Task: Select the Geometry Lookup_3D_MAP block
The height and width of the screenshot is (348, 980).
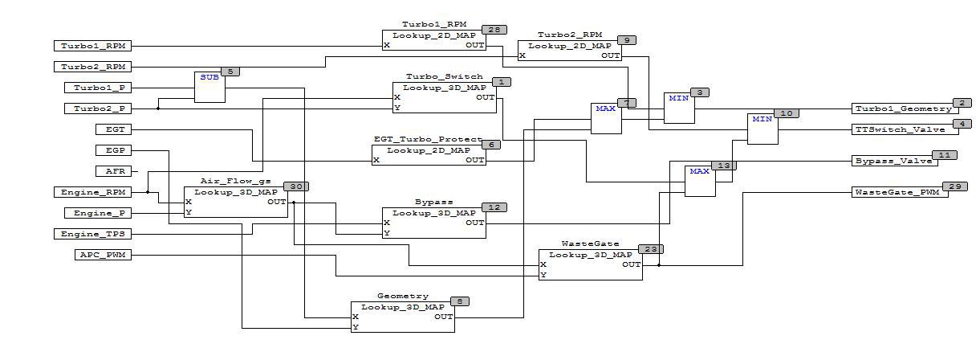Action: click(x=402, y=317)
